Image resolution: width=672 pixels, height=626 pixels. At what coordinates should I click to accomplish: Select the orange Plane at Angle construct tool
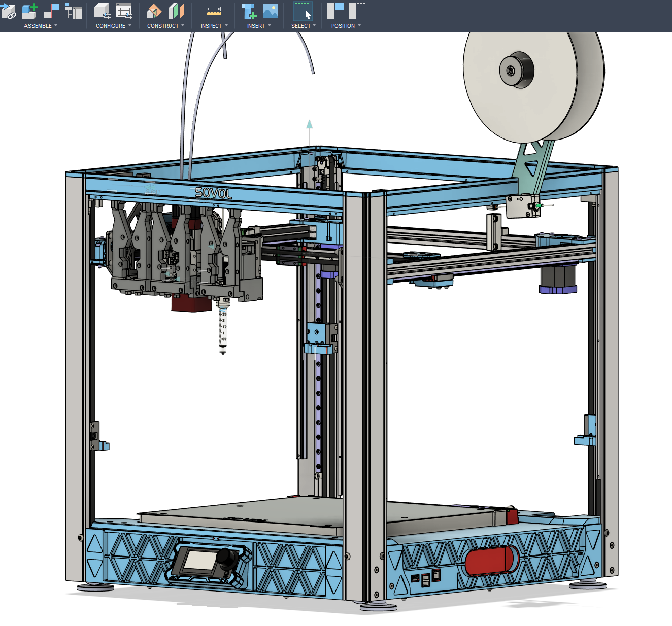pos(154,11)
